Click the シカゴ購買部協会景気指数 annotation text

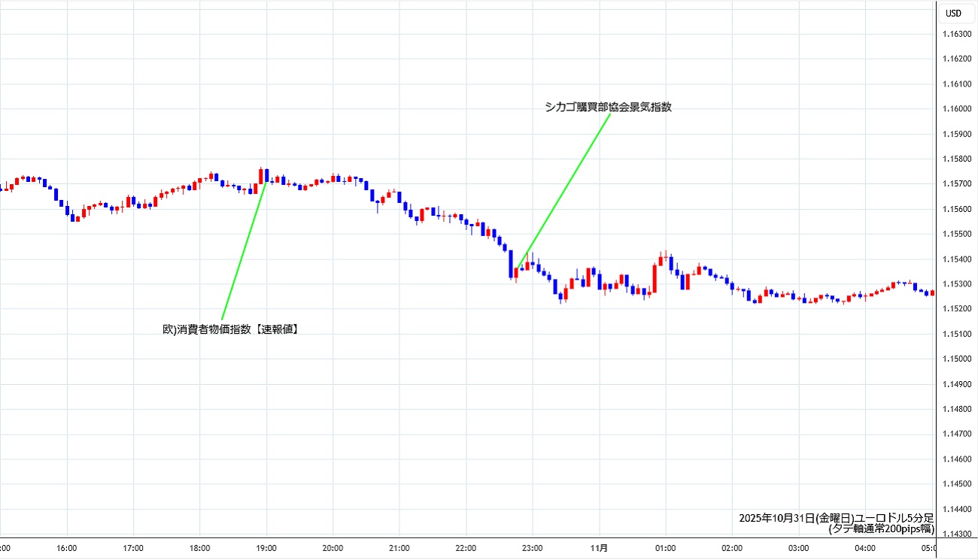(x=608, y=107)
